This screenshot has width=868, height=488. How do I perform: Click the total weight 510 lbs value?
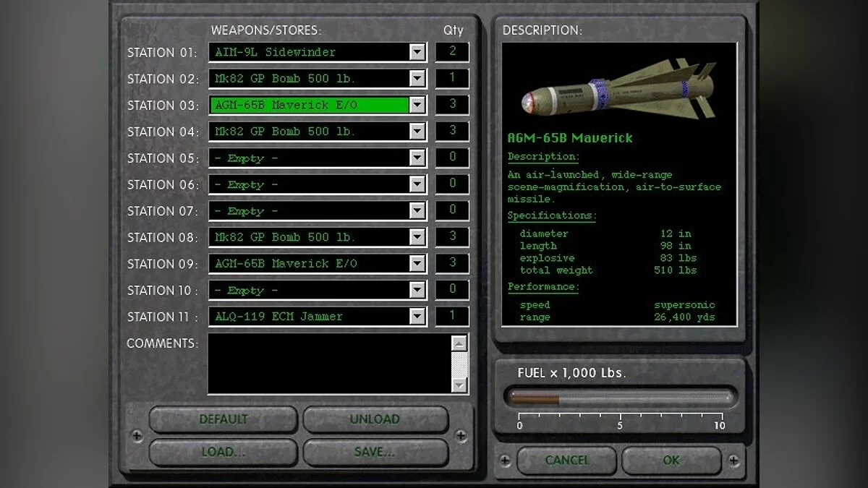(676, 270)
